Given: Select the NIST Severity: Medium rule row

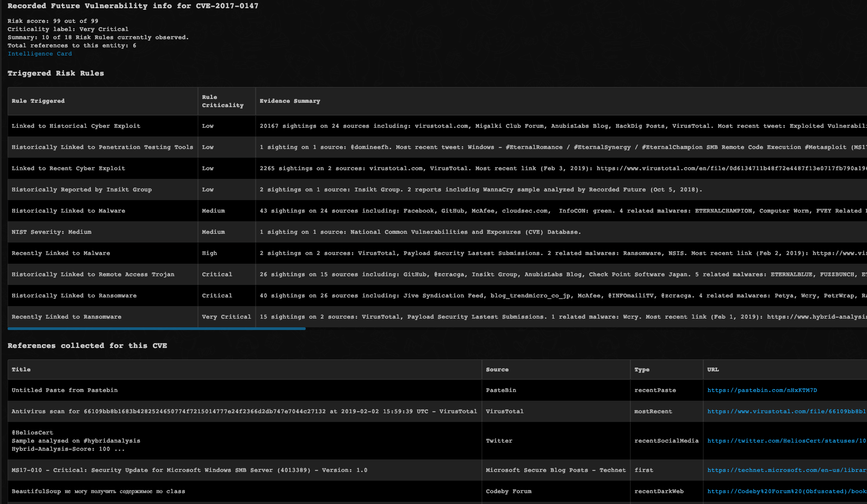Looking at the screenshot, I should [x=52, y=232].
